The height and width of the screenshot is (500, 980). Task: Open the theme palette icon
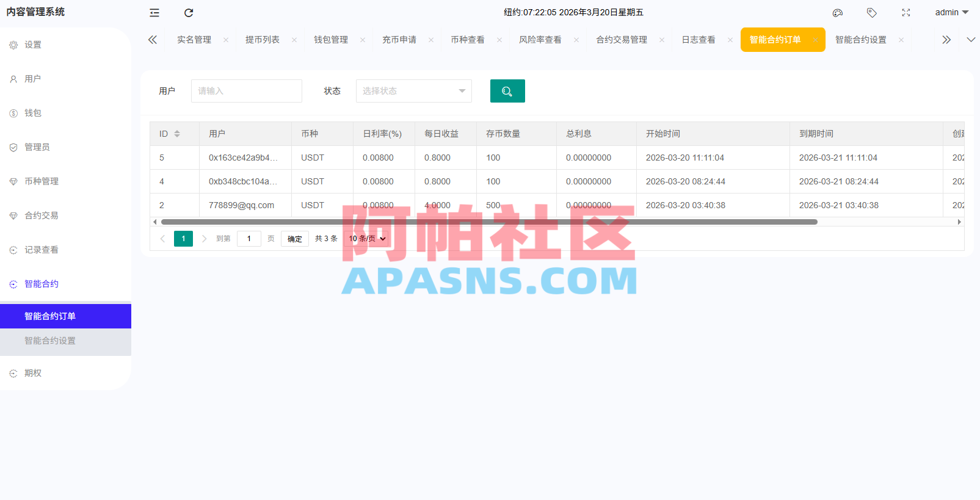[x=838, y=13]
